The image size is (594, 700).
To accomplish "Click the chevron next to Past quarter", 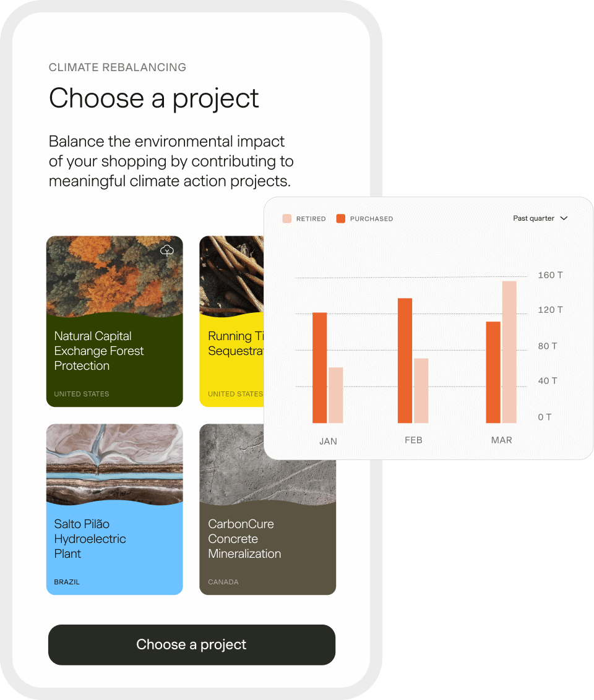I will pyautogui.click(x=564, y=218).
